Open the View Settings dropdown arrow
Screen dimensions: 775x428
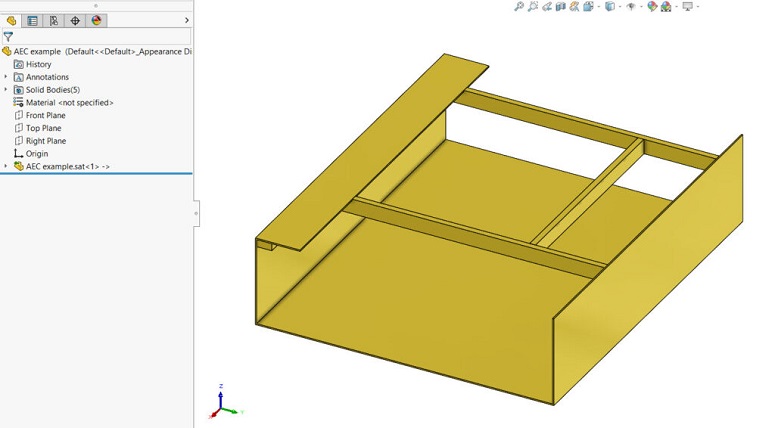point(698,6)
